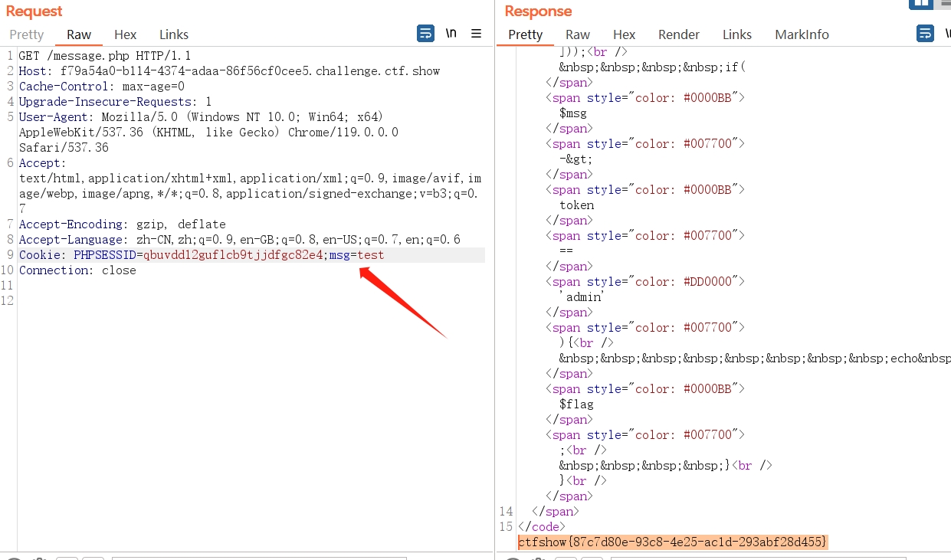Open the Request Links tab
The height and width of the screenshot is (560, 951).
tap(174, 34)
